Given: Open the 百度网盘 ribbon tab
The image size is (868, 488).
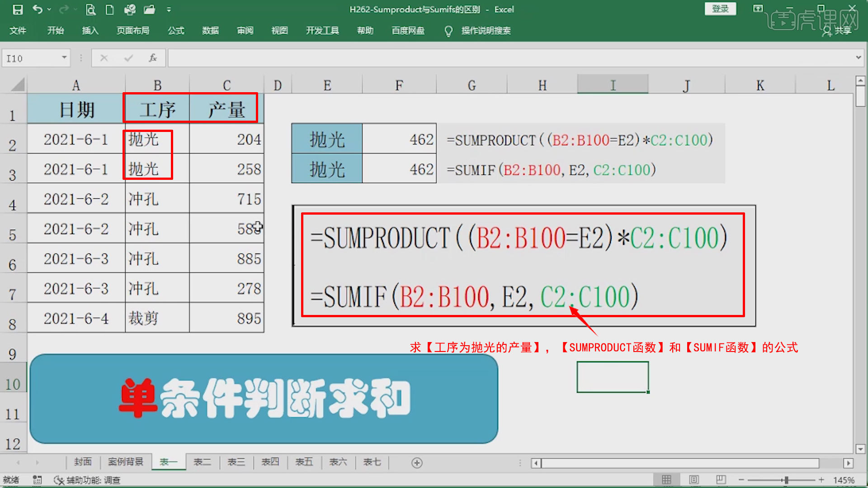Looking at the screenshot, I should [x=407, y=31].
